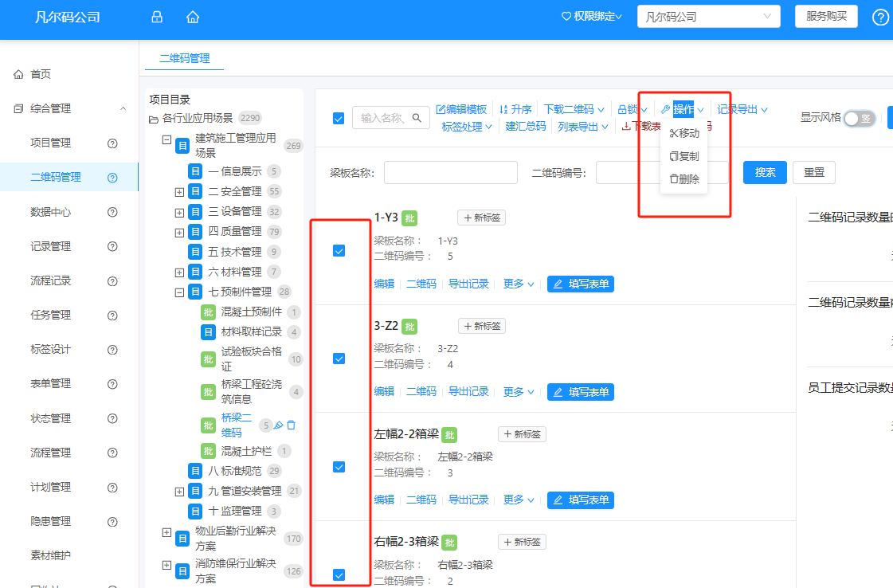Uncheck the checkbox for 1-Y3 row
Screen dimensions: 893x588
point(339,249)
